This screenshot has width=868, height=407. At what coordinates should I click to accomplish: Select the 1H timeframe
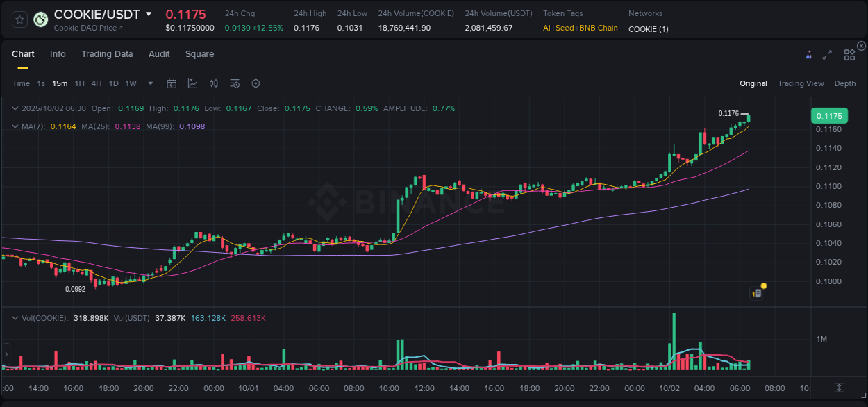80,83
